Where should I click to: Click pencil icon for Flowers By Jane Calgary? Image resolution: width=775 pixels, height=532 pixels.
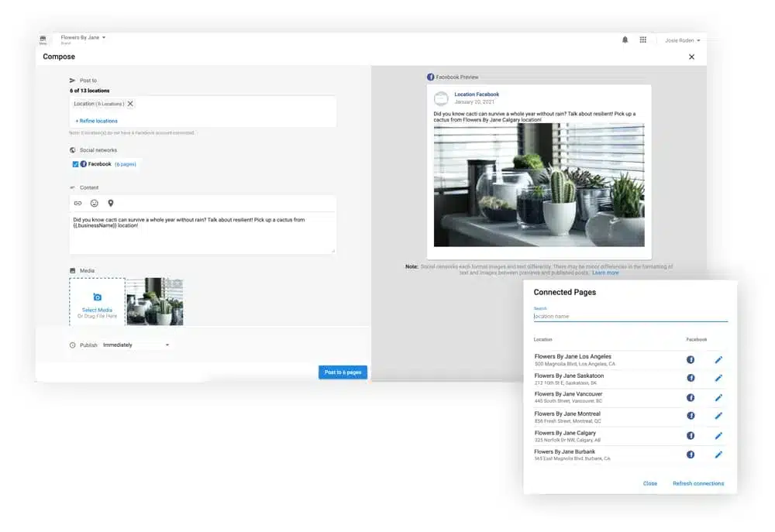(x=718, y=436)
